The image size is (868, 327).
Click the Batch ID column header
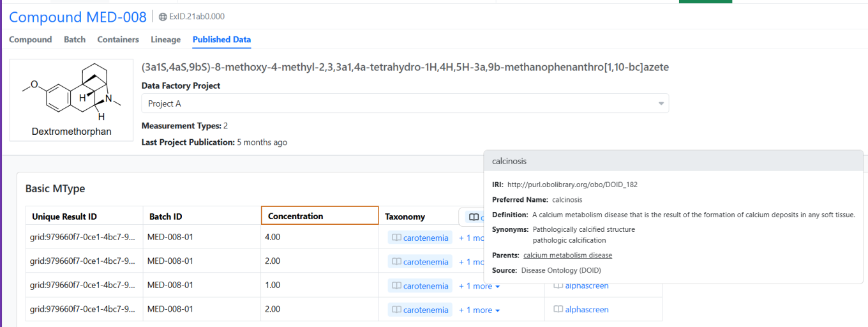tap(202, 216)
